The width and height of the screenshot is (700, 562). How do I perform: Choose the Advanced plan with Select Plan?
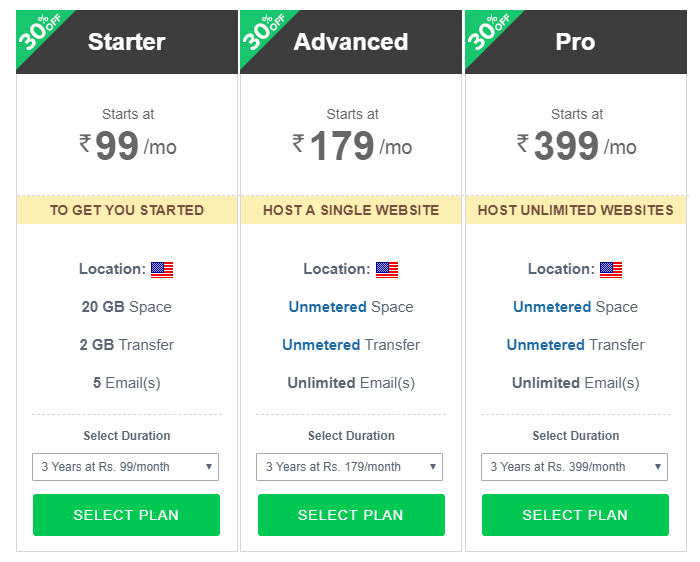click(x=351, y=515)
